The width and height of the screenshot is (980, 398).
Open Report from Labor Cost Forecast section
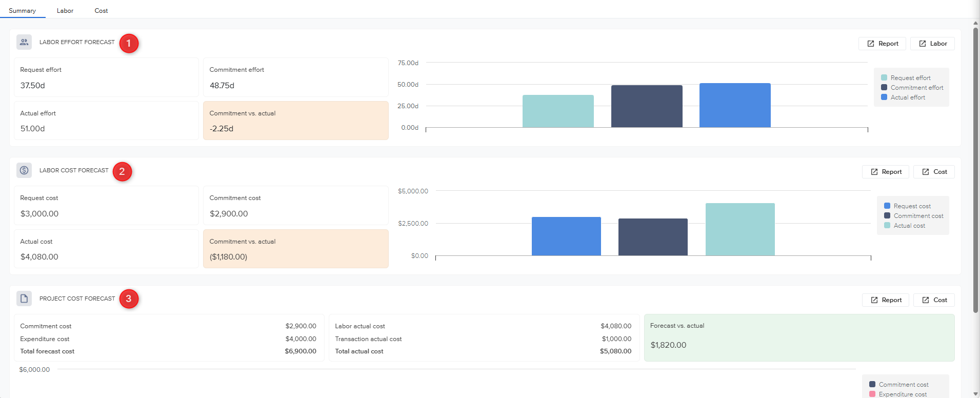click(x=886, y=172)
